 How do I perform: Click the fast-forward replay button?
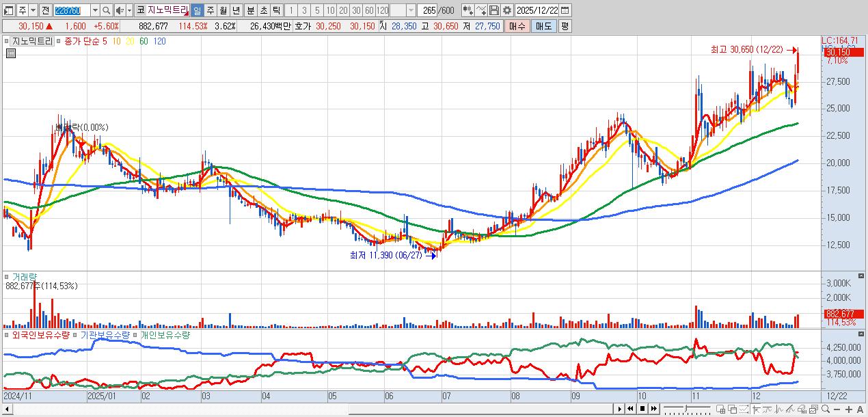tap(654, 409)
